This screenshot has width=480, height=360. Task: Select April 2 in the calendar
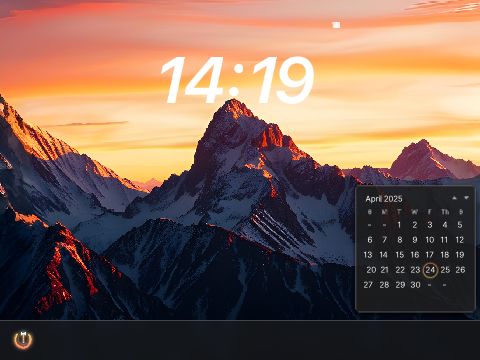(415, 225)
